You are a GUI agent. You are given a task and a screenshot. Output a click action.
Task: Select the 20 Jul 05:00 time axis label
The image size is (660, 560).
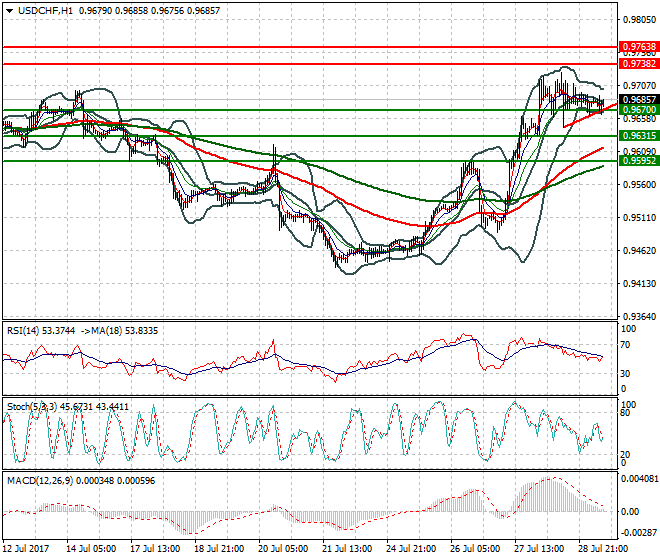[283, 549]
